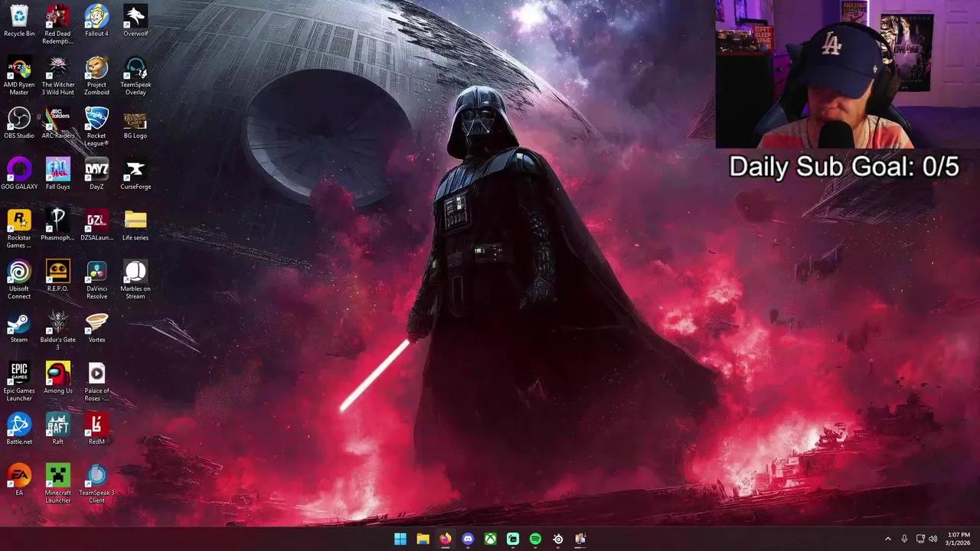Screen dimensions: 980x551
Task: Click the microphone tray icon
Action: tap(904, 539)
